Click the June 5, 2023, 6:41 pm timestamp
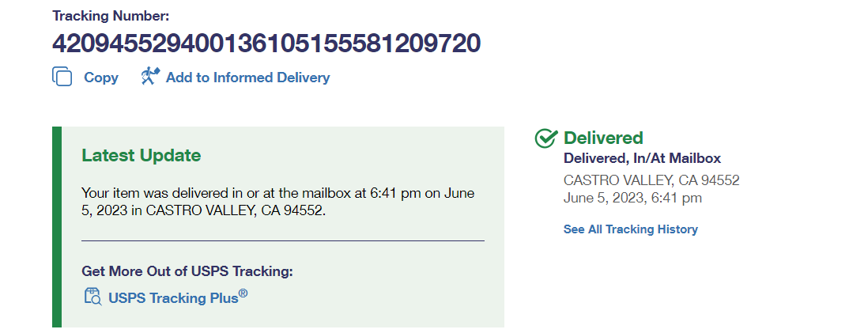The width and height of the screenshot is (868, 333). point(632,198)
